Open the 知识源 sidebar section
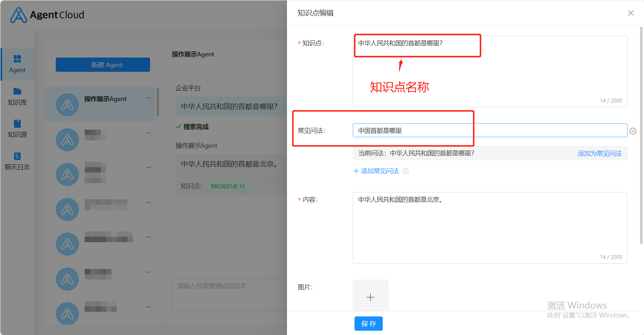 point(17,129)
